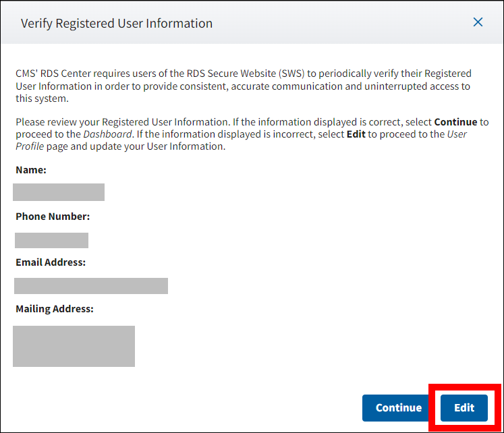Screen dimensions: 504x433
Task: Click the redacted name value box
Action: click(x=59, y=192)
